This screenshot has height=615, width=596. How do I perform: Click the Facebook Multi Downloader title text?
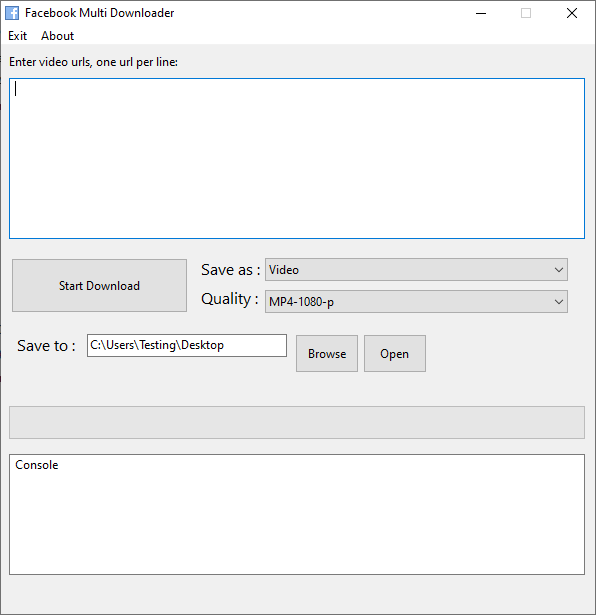[x=100, y=13]
